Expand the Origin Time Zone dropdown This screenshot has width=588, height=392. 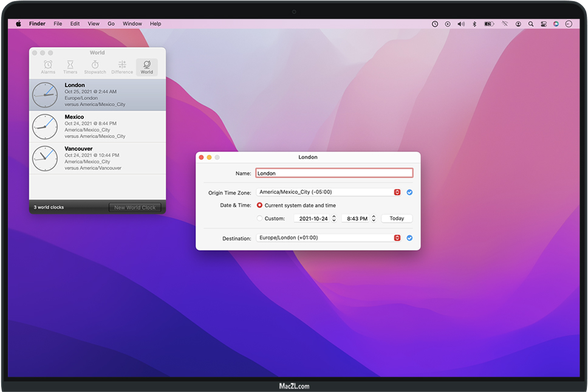click(397, 192)
